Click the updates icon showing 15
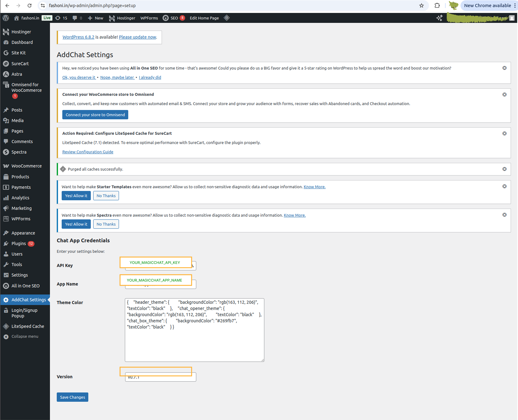 (61, 18)
